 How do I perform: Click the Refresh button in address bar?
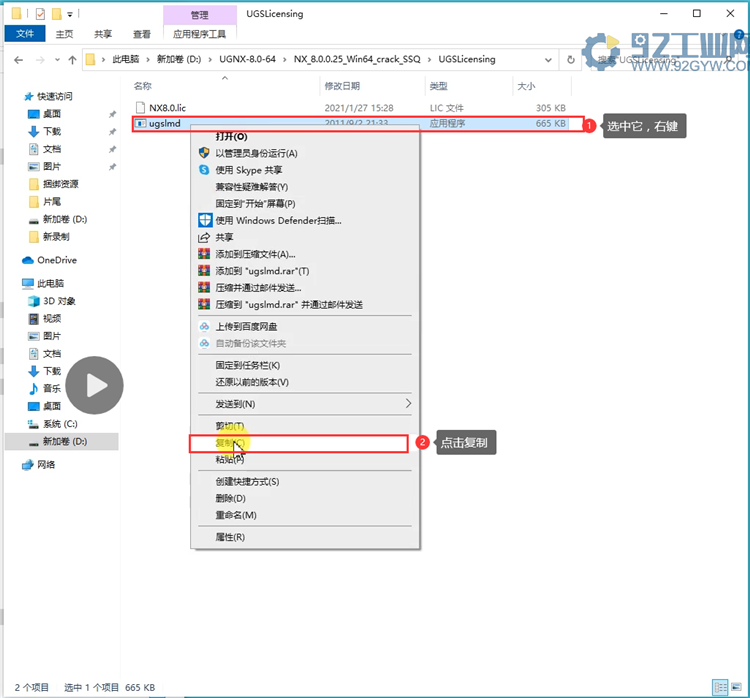pos(571,60)
